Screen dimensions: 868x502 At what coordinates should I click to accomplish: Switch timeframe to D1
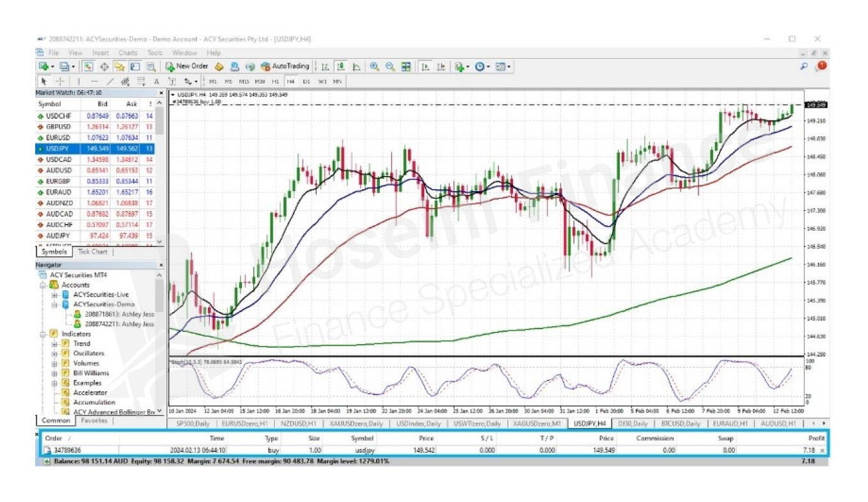(x=306, y=81)
